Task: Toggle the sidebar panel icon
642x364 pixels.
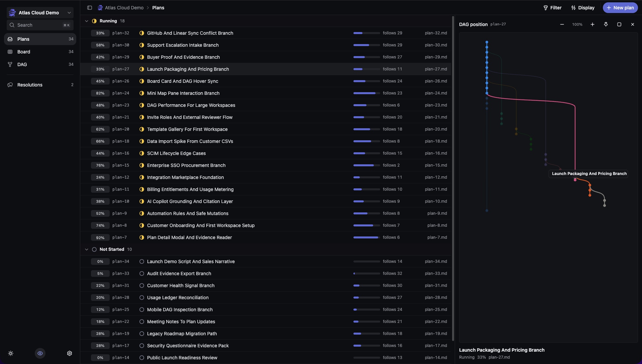Action: [x=90, y=8]
